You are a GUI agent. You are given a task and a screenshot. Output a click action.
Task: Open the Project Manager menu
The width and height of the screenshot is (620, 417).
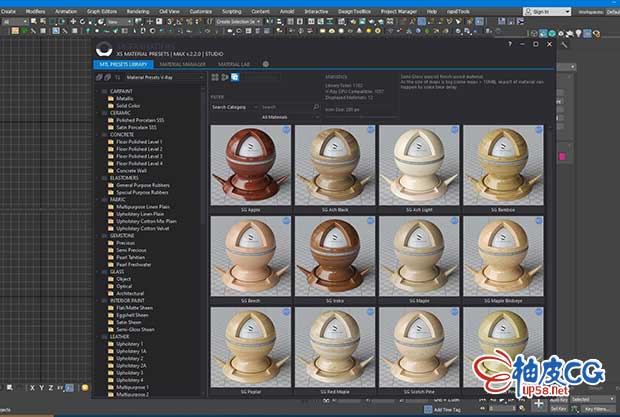coord(399,11)
